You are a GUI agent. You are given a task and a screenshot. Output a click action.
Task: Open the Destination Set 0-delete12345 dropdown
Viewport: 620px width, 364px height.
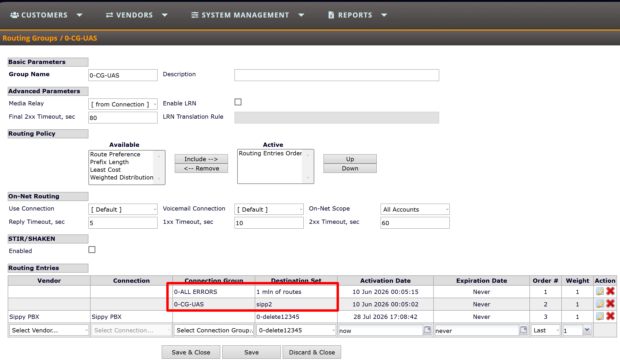(296, 330)
